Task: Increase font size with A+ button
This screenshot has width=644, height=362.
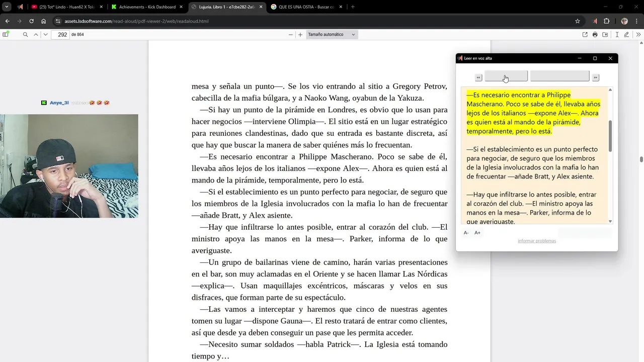Action: pyautogui.click(x=477, y=233)
